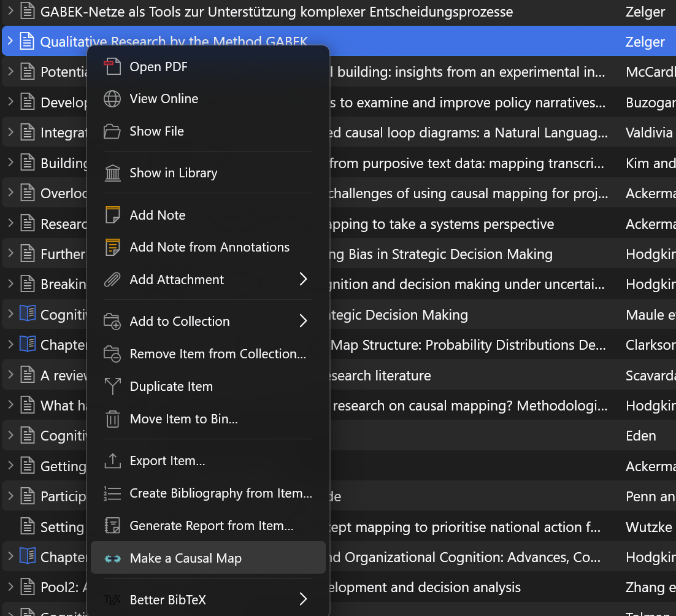Click the Make a Causal Map arrows icon
Screen dimensions: 676x616
[112, 559]
